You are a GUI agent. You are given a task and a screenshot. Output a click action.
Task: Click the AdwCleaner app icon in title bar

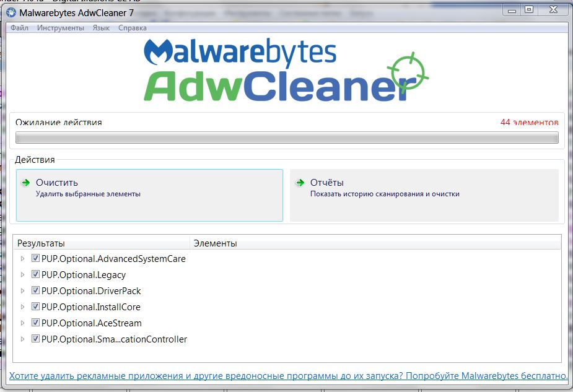click(x=11, y=13)
